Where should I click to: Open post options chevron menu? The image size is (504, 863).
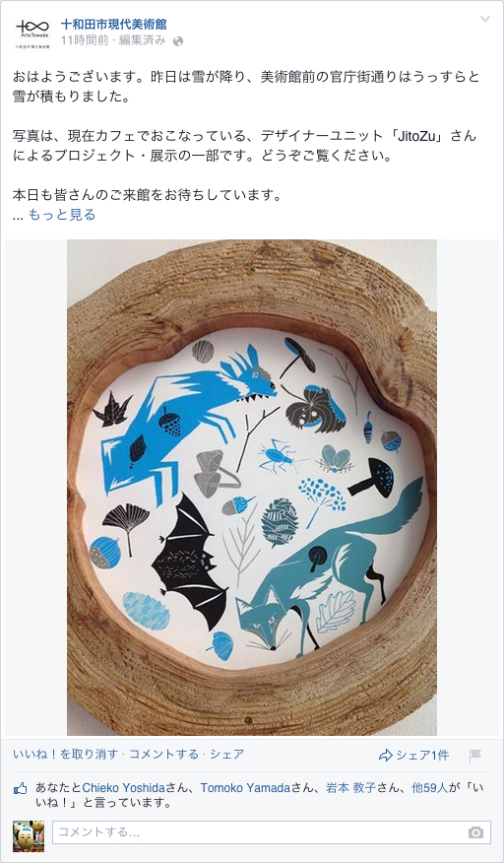484,20
